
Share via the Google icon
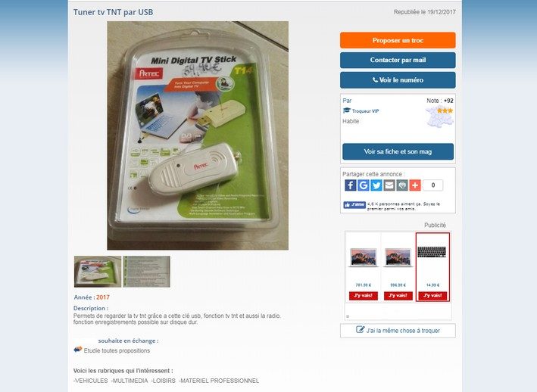click(363, 185)
